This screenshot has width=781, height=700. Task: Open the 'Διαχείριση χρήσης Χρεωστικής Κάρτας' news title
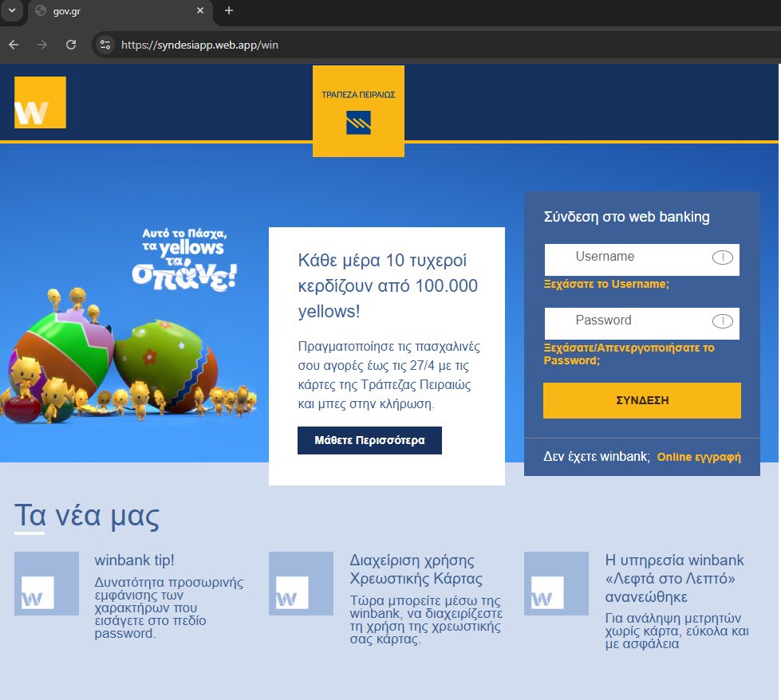point(416,569)
